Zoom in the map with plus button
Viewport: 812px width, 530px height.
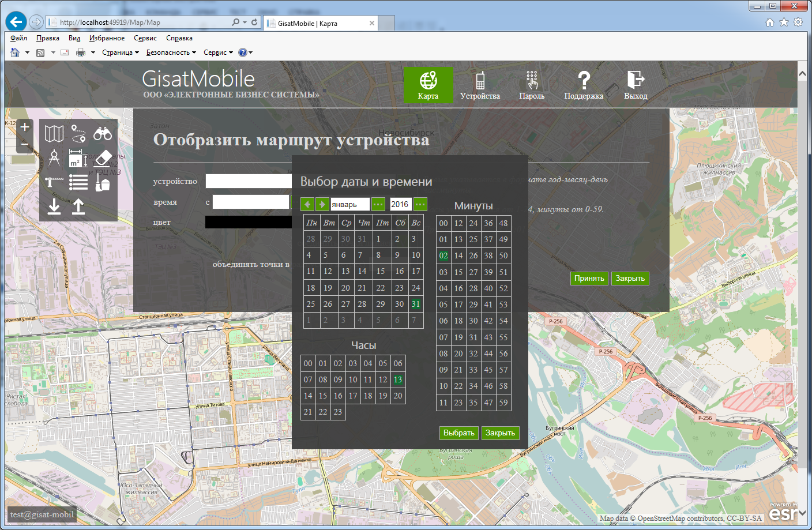[x=25, y=127]
